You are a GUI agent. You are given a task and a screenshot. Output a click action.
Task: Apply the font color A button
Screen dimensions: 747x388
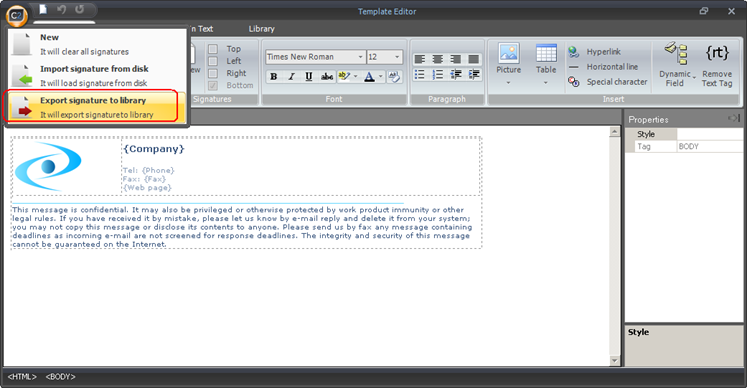tap(369, 76)
